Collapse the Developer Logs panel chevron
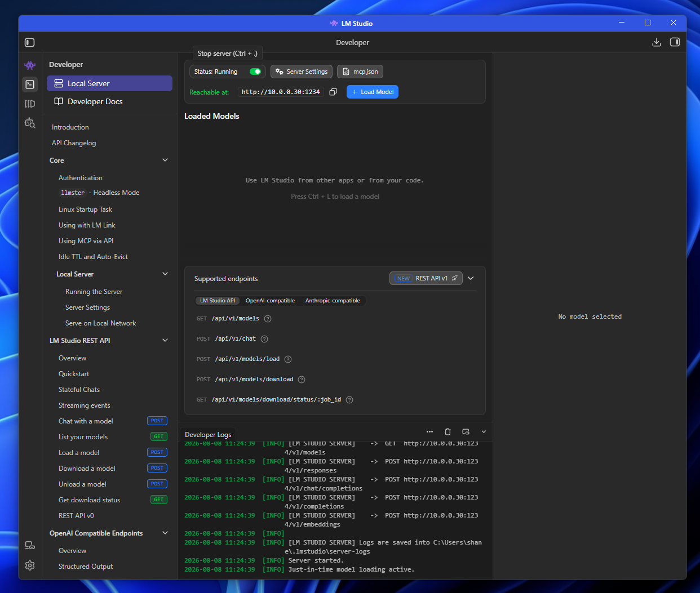The image size is (700, 593). (484, 432)
